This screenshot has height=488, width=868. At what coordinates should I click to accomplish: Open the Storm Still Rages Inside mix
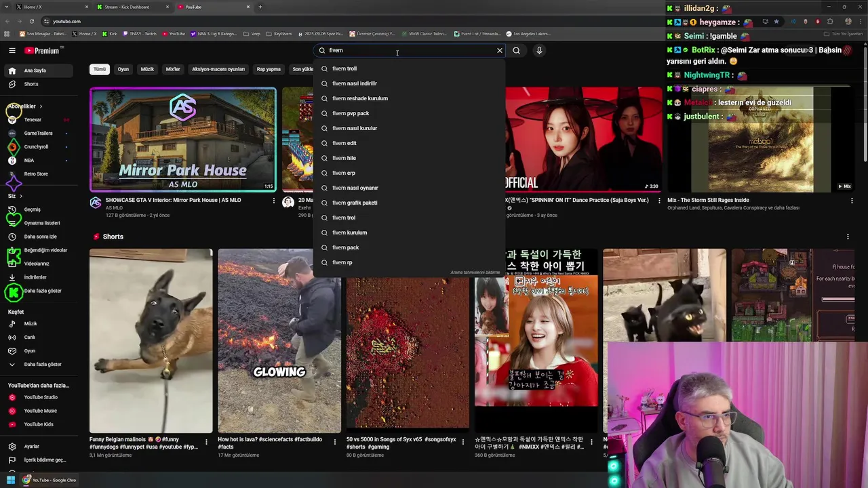pyautogui.click(x=761, y=140)
